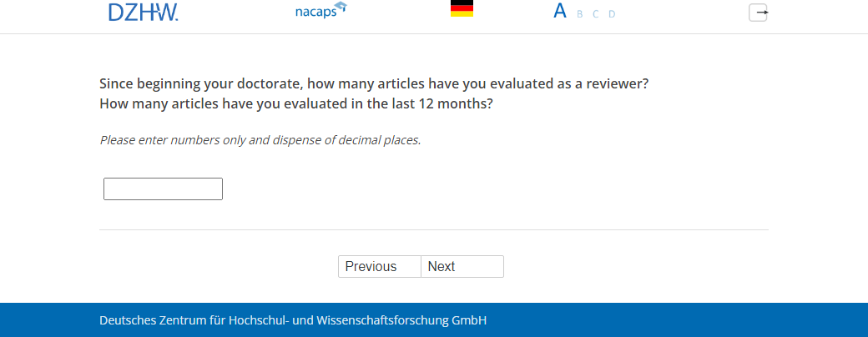Focus the articles count number field

point(163,189)
